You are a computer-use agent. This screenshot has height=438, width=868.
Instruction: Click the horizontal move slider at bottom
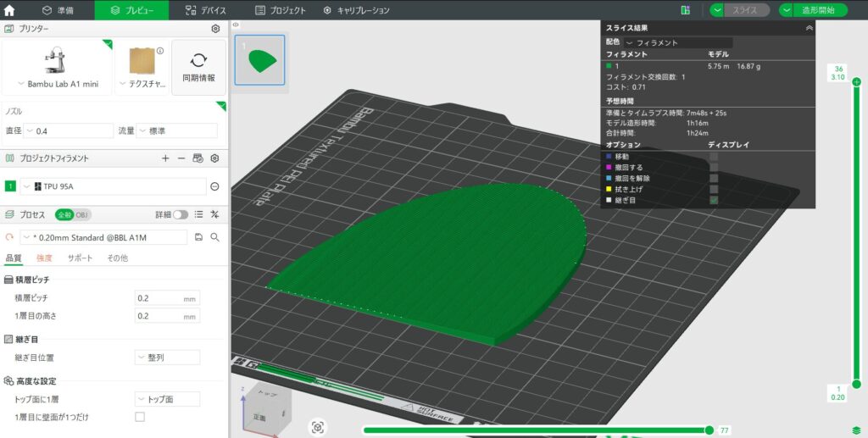pos(709,430)
